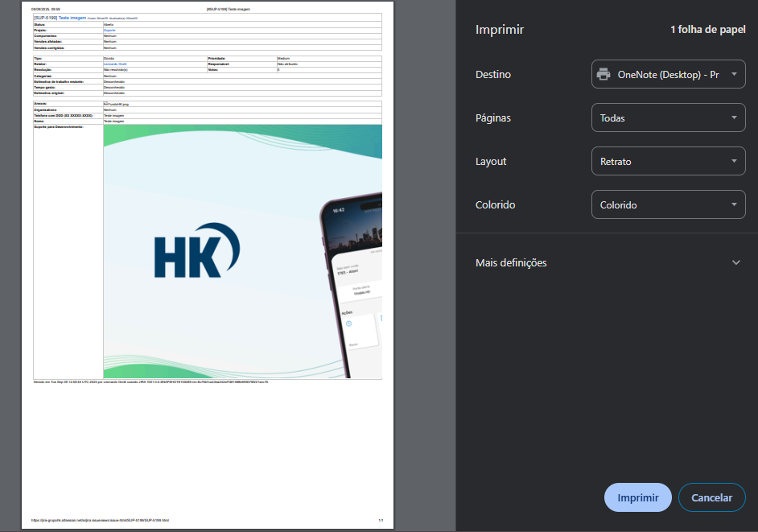The height and width of the screenshot is (532, 758).
Task: Click the "Resolução:" row label
Action: [43, 70]
